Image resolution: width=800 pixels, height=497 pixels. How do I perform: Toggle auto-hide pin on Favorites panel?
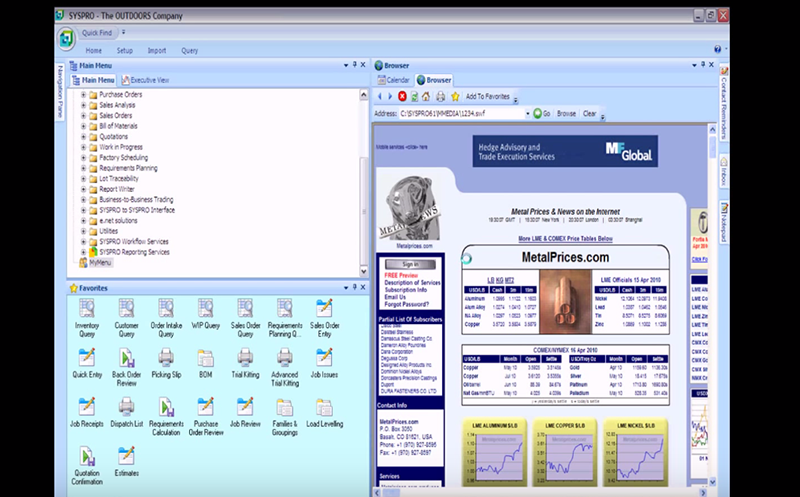tap(351, 288)
